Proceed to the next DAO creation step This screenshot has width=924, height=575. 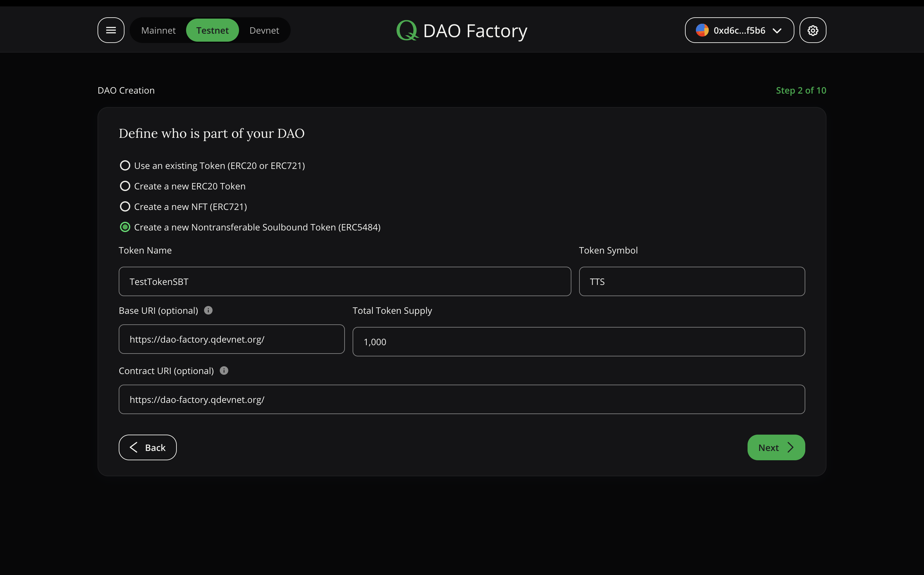775,447
